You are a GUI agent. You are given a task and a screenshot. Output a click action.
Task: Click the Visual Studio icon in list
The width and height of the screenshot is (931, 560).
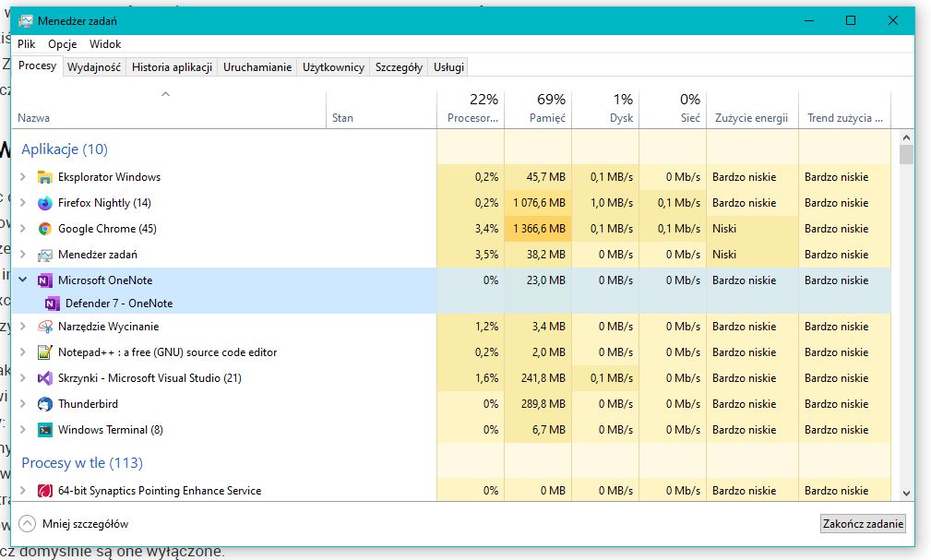(44, 378)
